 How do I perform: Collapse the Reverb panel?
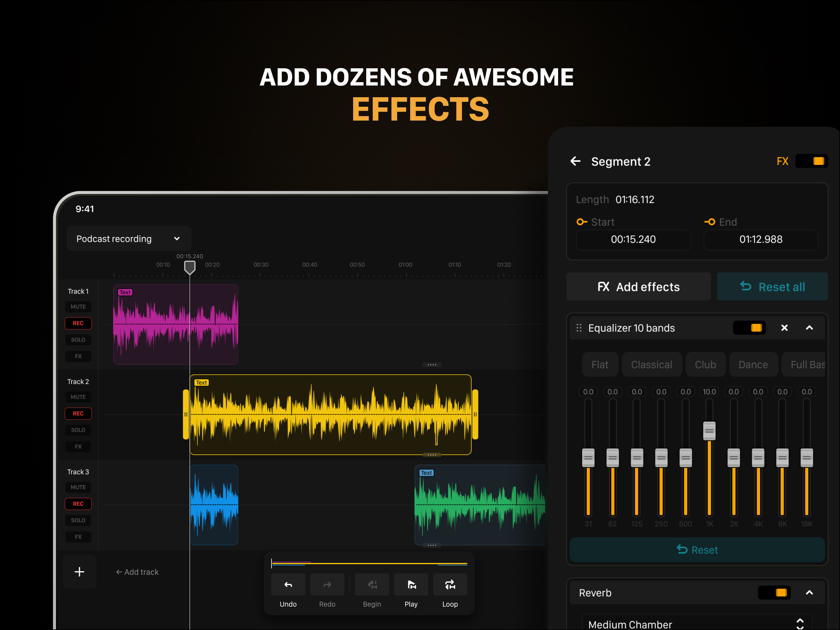click(809, 592)
